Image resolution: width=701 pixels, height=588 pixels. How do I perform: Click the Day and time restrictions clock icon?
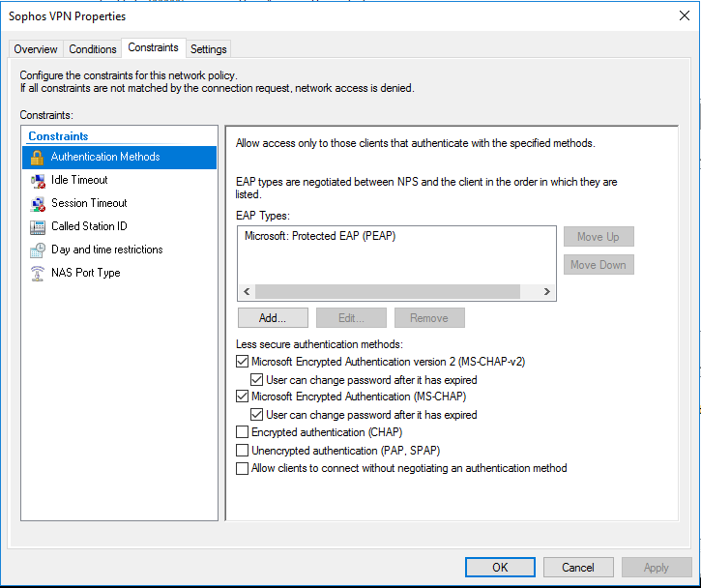(x=38, y=250)
